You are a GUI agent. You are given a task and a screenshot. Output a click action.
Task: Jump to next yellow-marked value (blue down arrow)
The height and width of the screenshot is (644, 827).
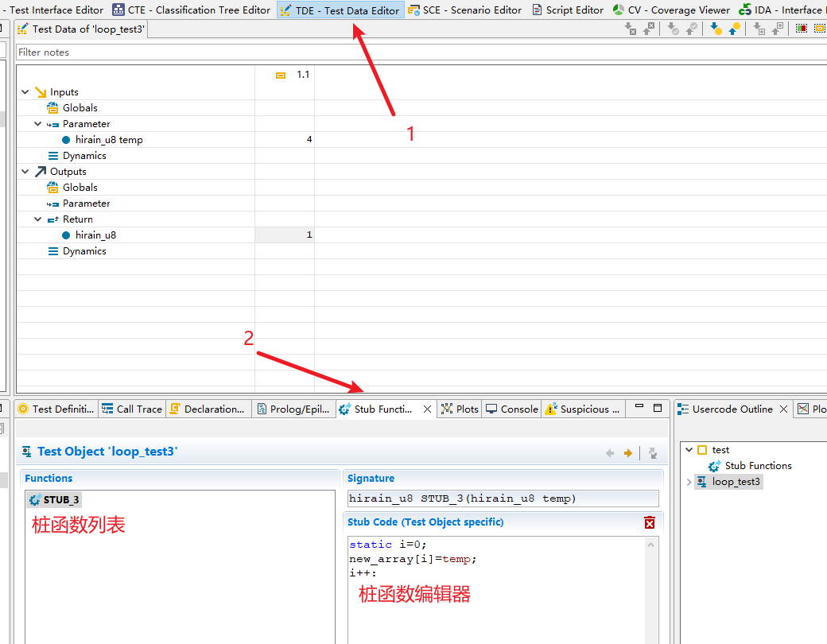click(716, 29)
